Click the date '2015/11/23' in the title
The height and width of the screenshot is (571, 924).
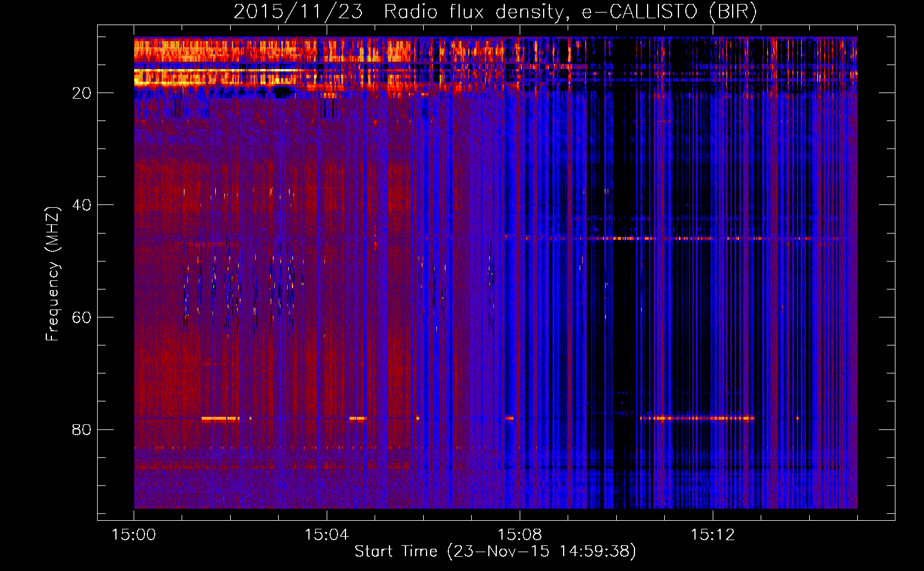pos(298,11)
